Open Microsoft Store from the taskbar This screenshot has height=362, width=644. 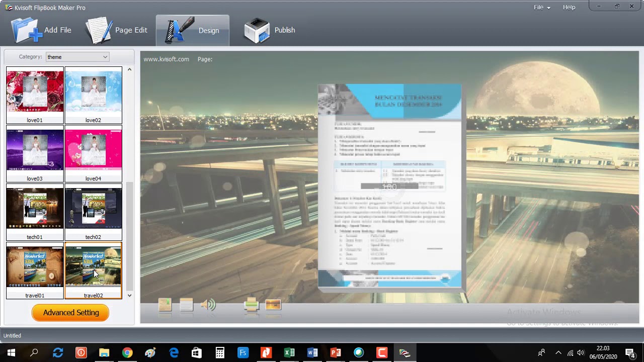pyautogui.click(x=197, y=353)
